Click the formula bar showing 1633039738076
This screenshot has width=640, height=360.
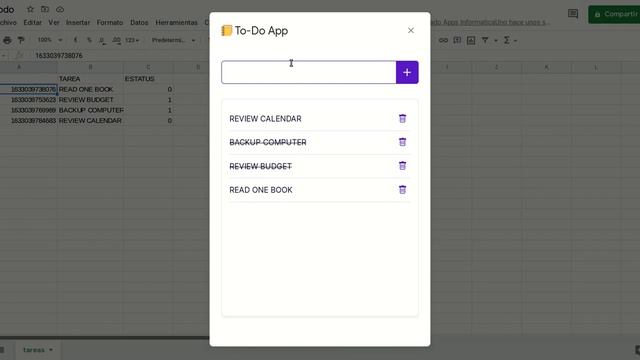tap(59, 55)
